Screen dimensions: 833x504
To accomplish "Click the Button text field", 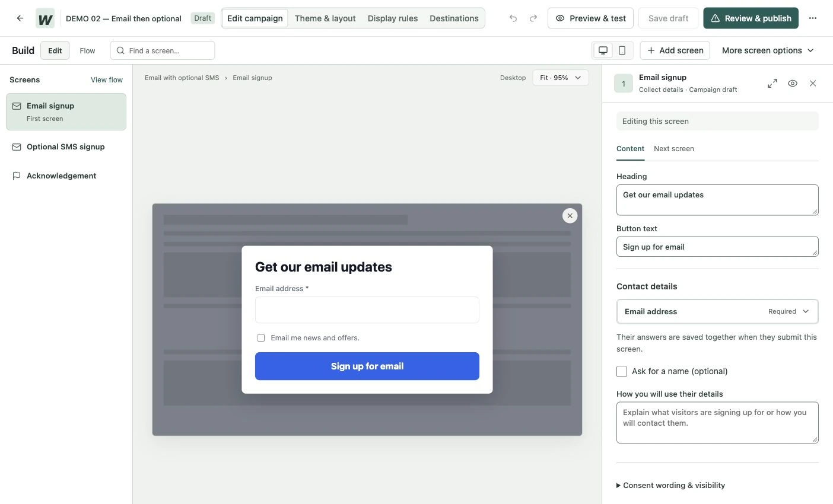I will point(717,247).
